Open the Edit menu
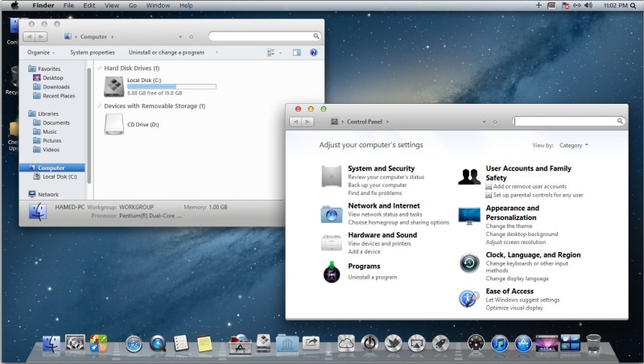Viewport: 644px width, 364px height. pos(89,6)
